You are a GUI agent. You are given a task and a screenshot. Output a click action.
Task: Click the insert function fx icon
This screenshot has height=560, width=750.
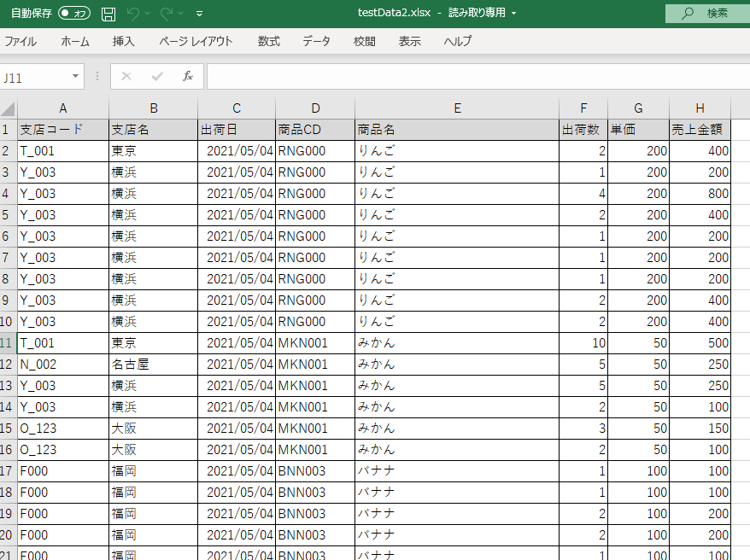pyautogui.click(x=188, y=77)
